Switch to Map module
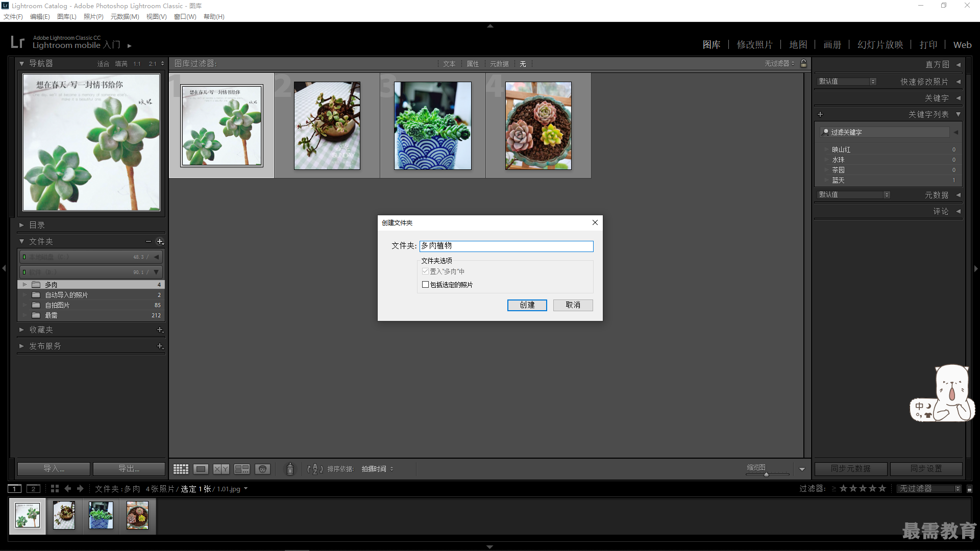 coord(798,45)
